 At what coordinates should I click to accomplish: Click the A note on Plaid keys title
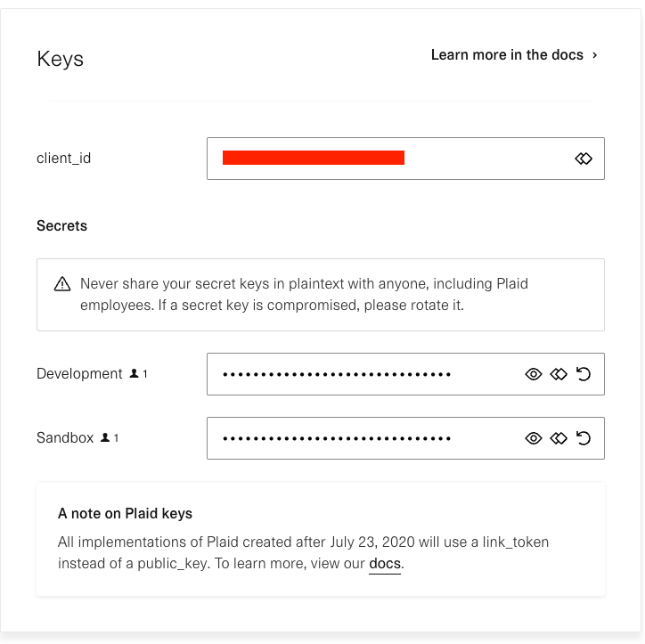coord(125,513)
